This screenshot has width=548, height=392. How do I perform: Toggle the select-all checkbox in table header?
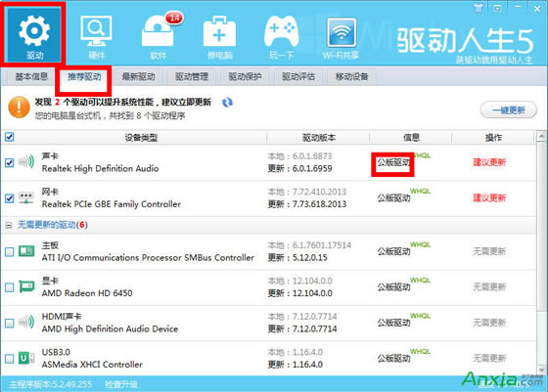[10, 137]
